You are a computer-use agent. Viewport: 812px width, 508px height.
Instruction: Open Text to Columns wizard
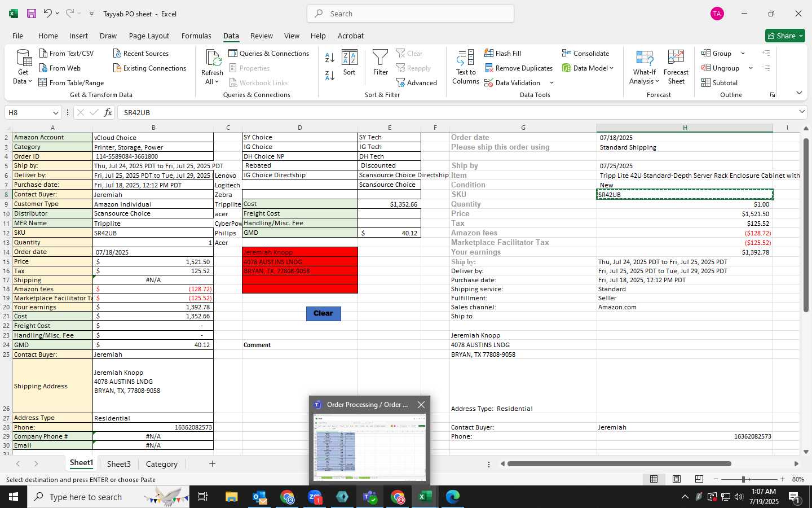(466, 67)
